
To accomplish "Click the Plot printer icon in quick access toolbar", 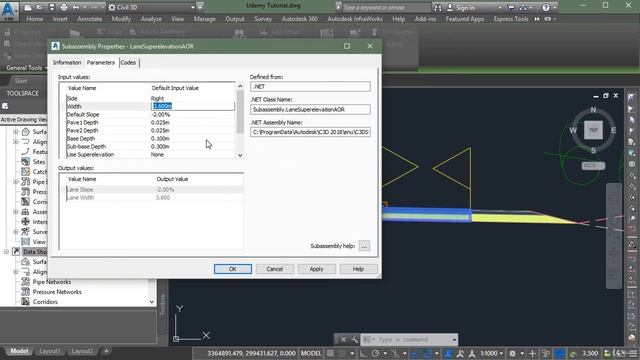I will tap(64, 7).
